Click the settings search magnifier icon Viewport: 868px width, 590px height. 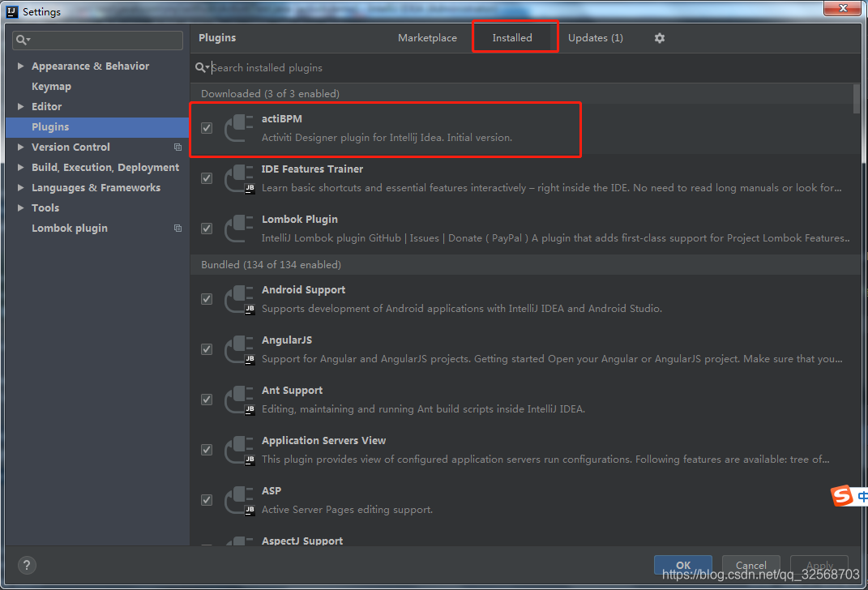click(22, 40)
